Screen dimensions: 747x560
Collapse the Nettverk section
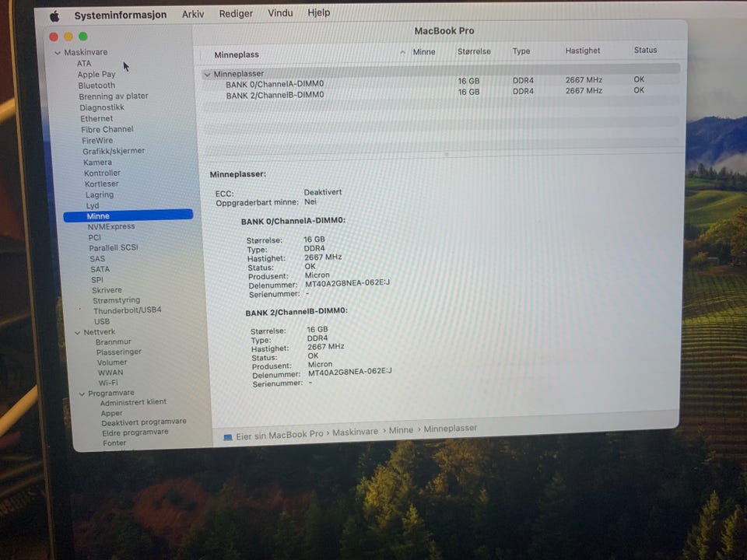coord(77,333)
